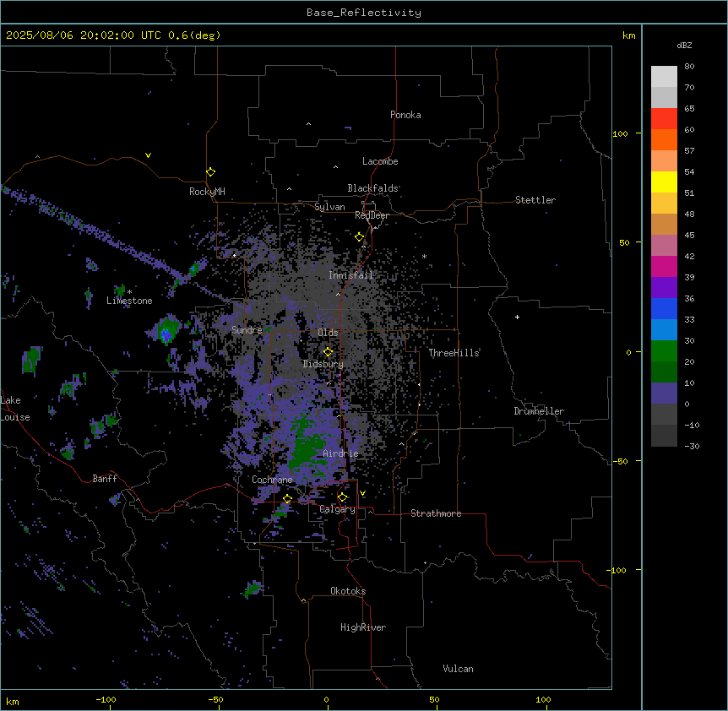Click the -100 tick on horizontal axis
Viewport: 728px width, 711px height.
click(106, 699)
